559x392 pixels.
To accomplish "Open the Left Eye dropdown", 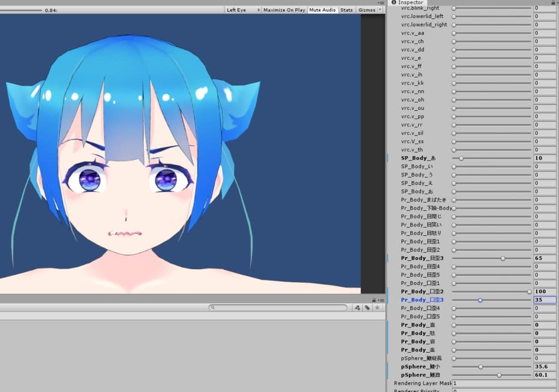I will click(x=242, y=10).
